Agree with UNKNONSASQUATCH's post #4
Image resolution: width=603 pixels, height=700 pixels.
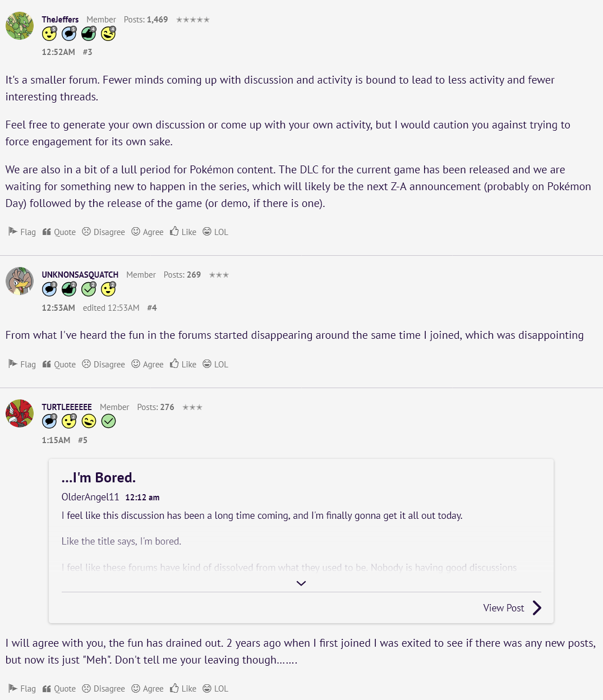[148, 364]
